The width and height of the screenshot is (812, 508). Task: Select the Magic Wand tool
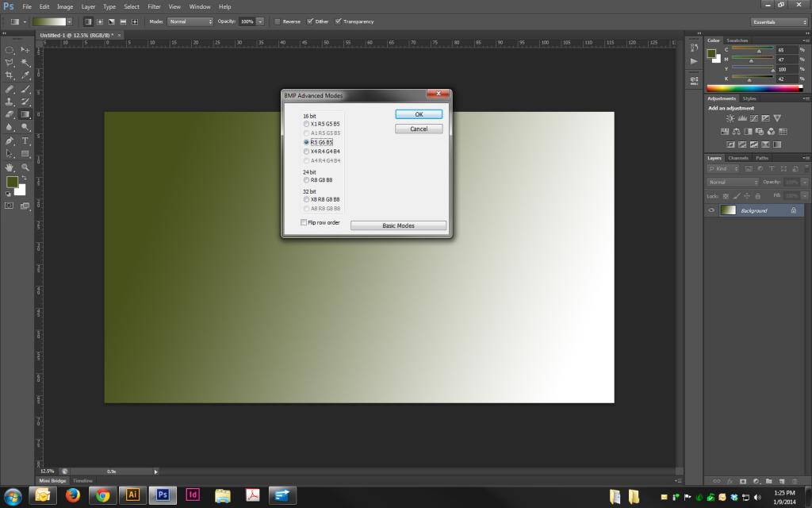pos(25,62)
